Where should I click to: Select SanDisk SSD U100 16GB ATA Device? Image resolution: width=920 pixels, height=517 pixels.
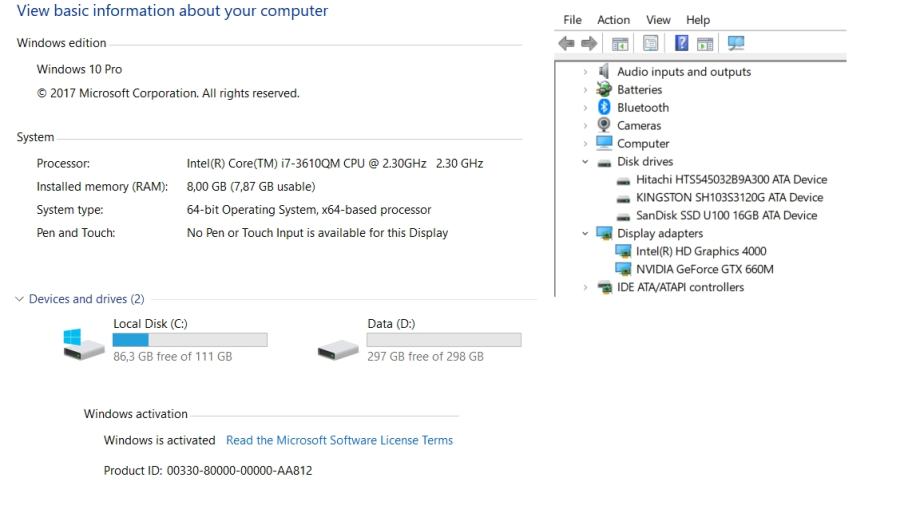click(726, 215)
